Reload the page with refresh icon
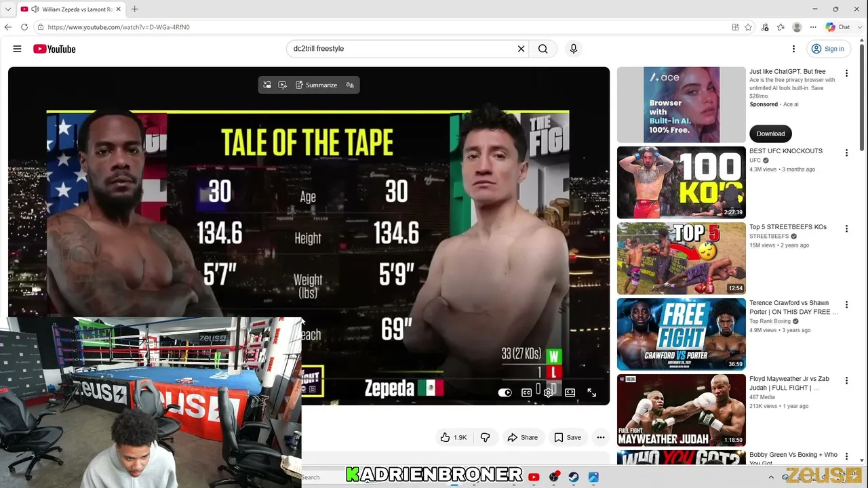Image resolution: width=868 pixels, height=488 pixels. (24, 27)
